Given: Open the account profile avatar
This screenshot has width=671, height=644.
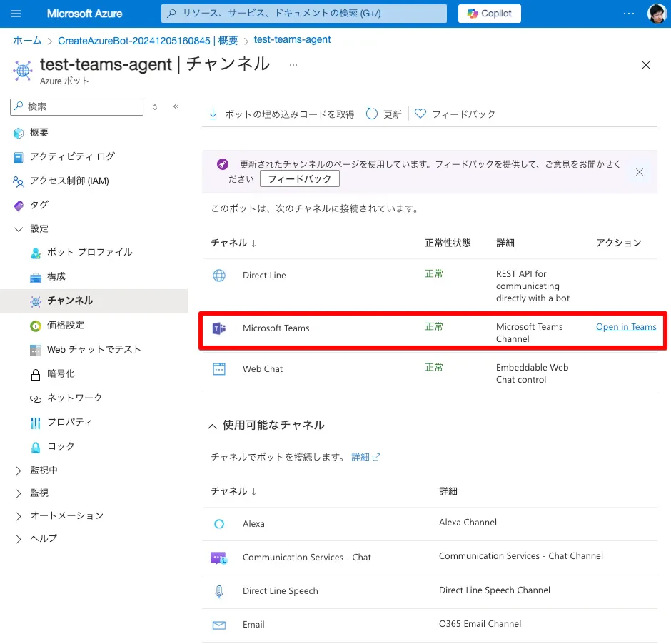Looking at the screenshot, I should pyautogui.click(x=657, y=14).
